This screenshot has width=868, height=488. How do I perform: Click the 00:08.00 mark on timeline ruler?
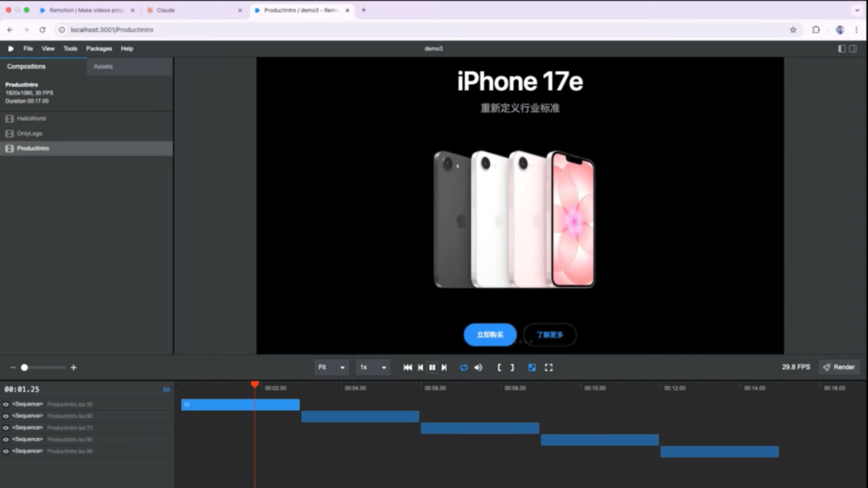[x=515, y=388]
